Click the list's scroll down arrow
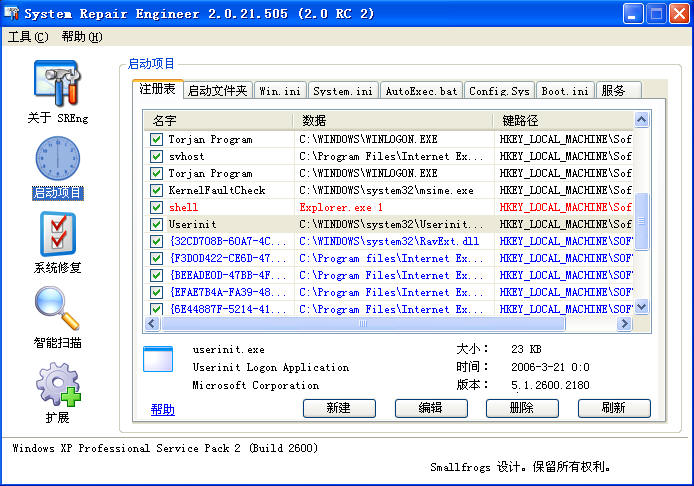 (642, 306)
